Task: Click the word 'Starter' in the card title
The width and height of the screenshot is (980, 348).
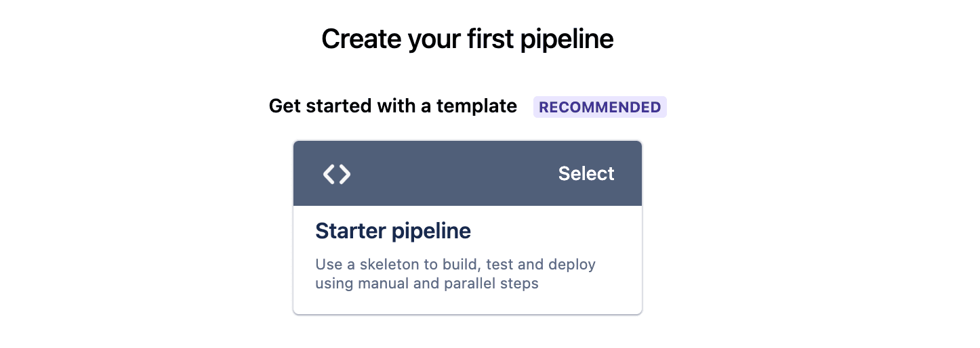Action: tap(348, 231)
